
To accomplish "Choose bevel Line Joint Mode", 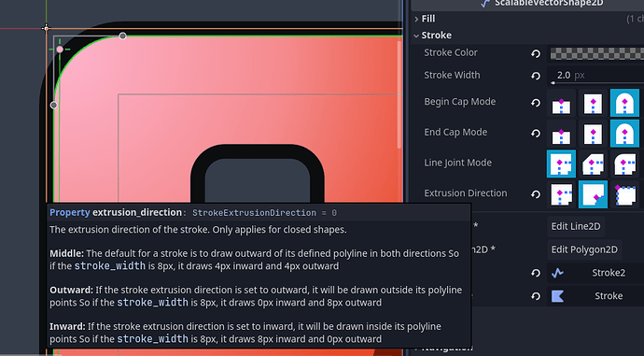I will (x=593, y=164).
